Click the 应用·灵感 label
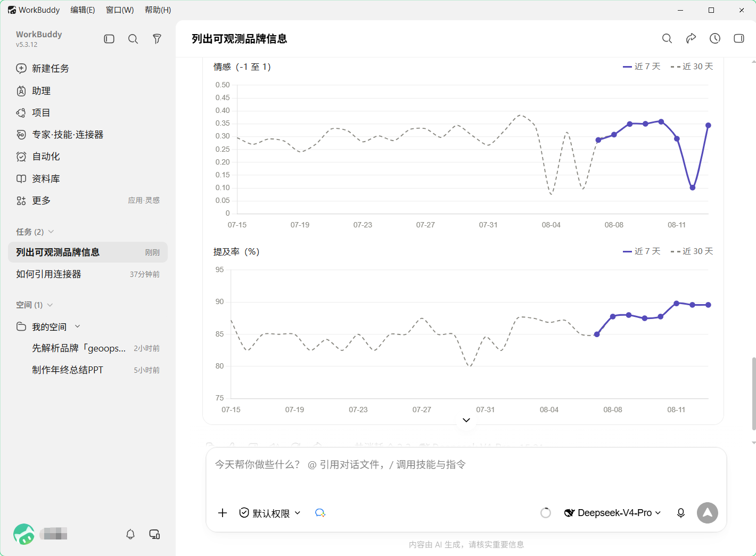 coord(144,200)
